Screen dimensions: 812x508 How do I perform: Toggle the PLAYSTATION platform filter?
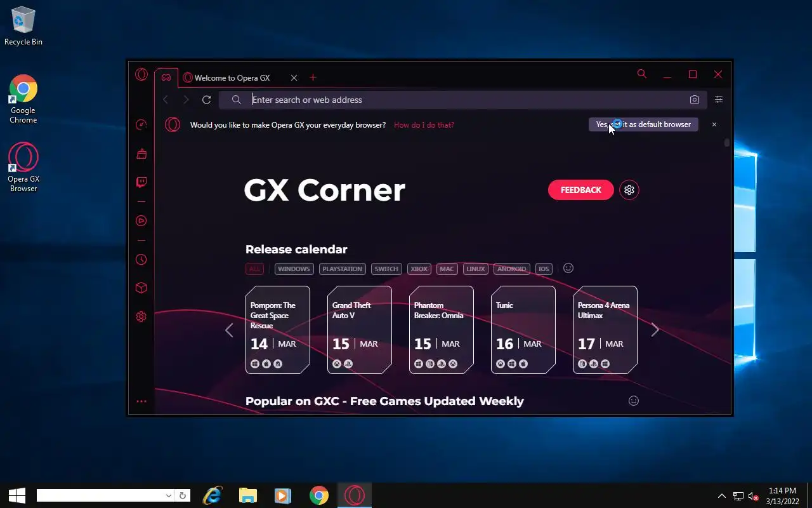click(342, 269)
